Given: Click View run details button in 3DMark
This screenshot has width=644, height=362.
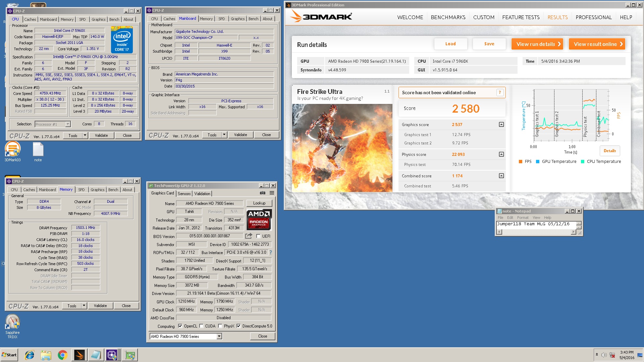Looking at the screenshot, I should (537, 44).
